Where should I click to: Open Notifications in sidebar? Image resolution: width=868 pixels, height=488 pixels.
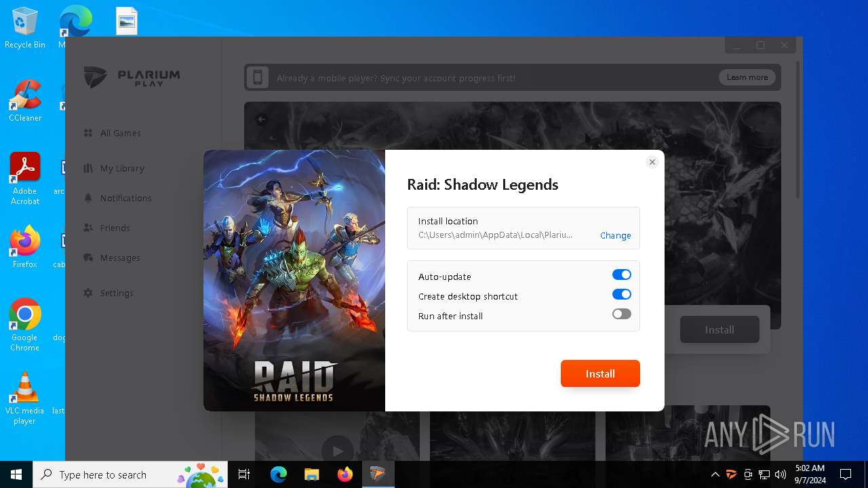(x=125, y=198)
